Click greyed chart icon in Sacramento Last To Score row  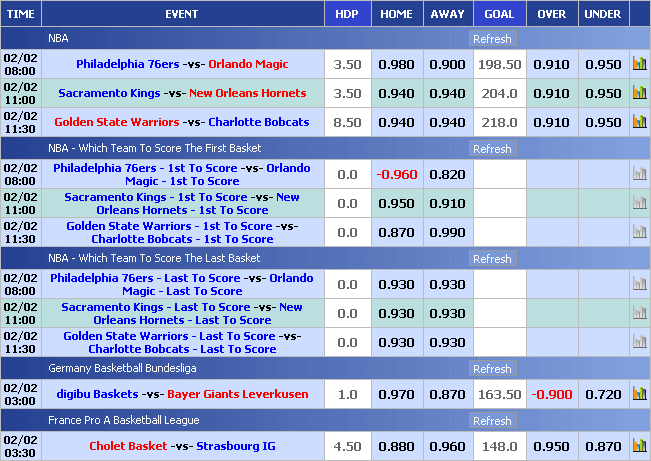coord(639,313)
